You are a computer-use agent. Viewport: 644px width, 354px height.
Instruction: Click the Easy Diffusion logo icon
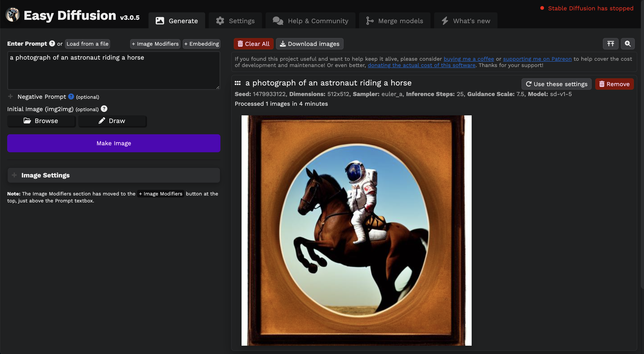pos(13,15)
